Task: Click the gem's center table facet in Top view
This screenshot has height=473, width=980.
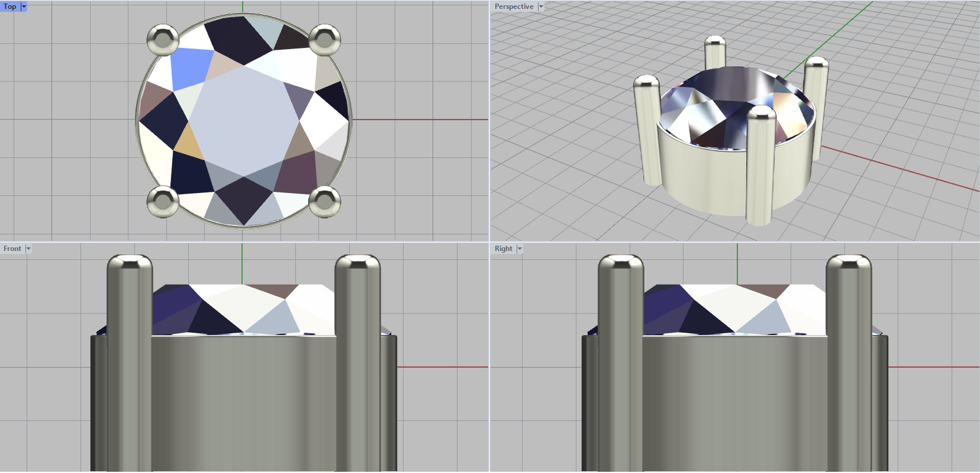Action: (244, 120)
